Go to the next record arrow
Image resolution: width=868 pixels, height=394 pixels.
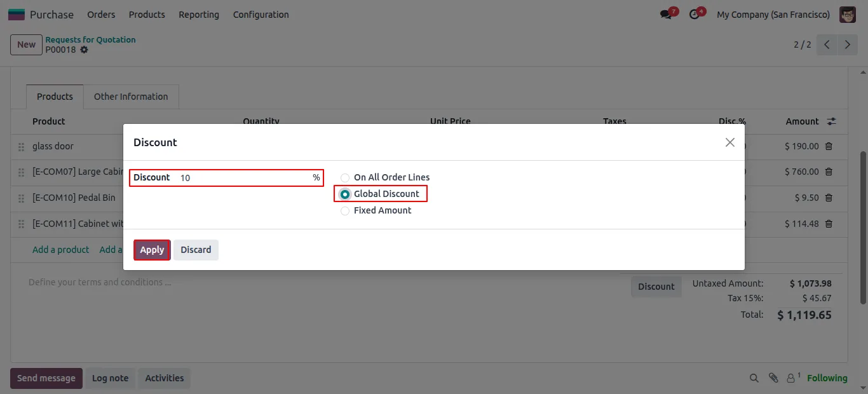(847, 44)
